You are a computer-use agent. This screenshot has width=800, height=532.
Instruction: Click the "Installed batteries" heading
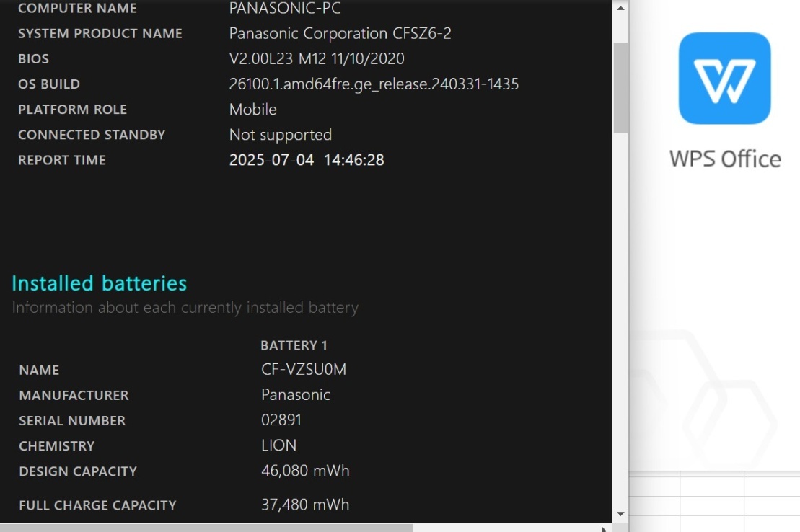tap(100, 283)
